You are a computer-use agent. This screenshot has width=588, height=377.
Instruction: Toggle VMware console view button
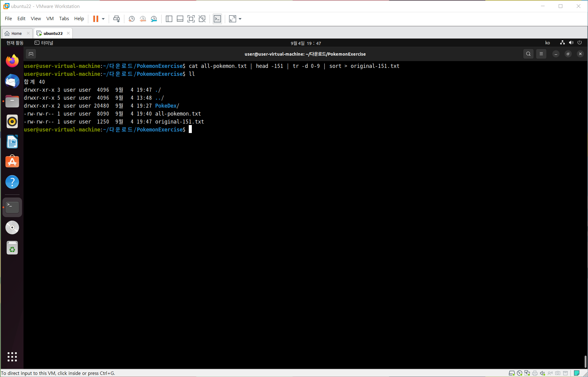click(x=217, y=19)
